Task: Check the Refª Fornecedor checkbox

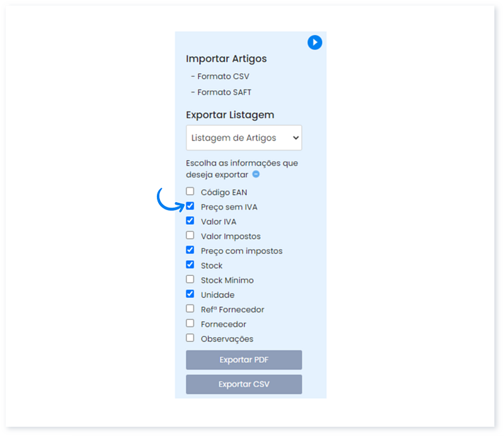Action: pos(190,309)
